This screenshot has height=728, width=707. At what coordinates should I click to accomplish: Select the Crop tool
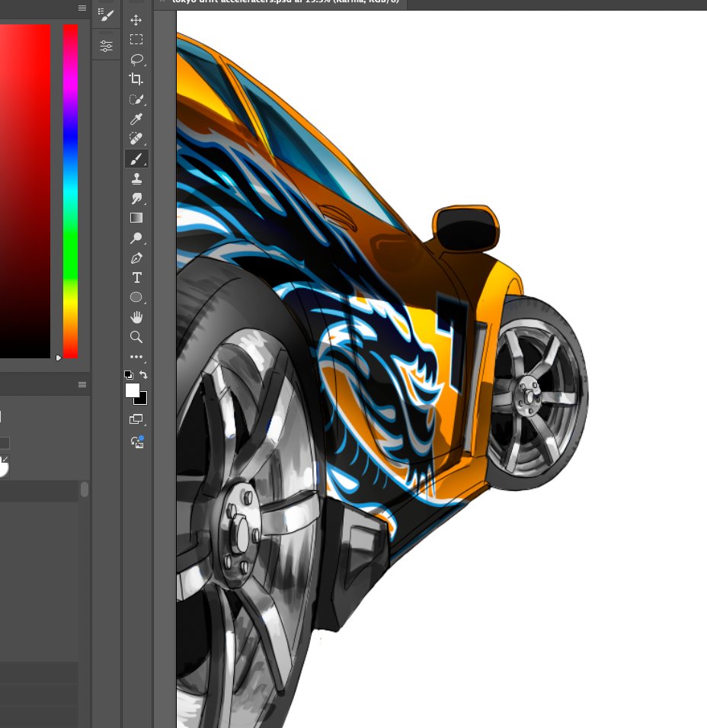(x=136, y=79)
